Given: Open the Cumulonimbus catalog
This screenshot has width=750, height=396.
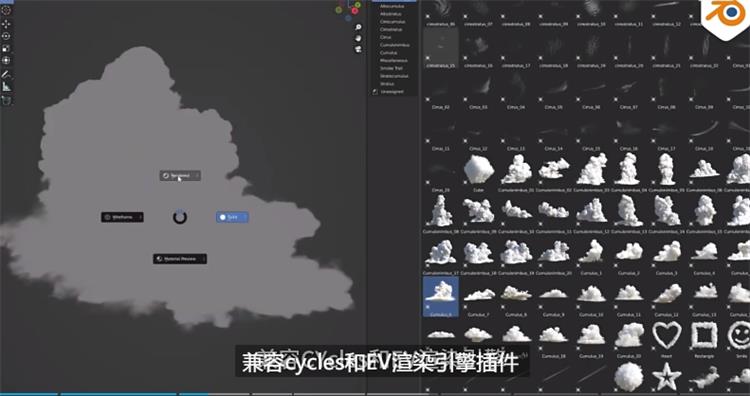Looking at the screenshot, I should click(395, 45).
